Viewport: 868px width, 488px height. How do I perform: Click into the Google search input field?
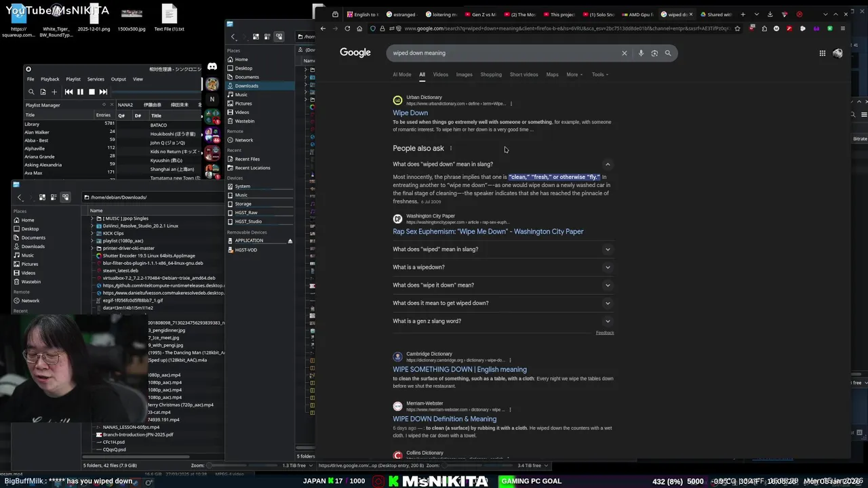[505, 53]
